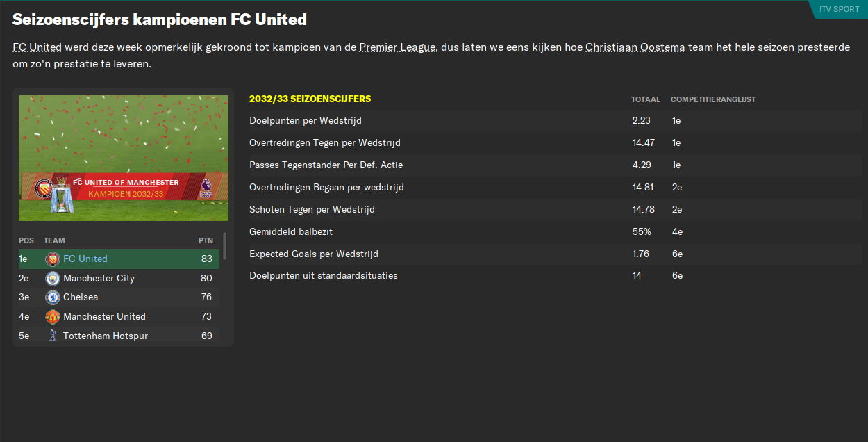Screen dimensions: 868x442
Task: Click the league table scrollbar
Action: tap(224, 246)
